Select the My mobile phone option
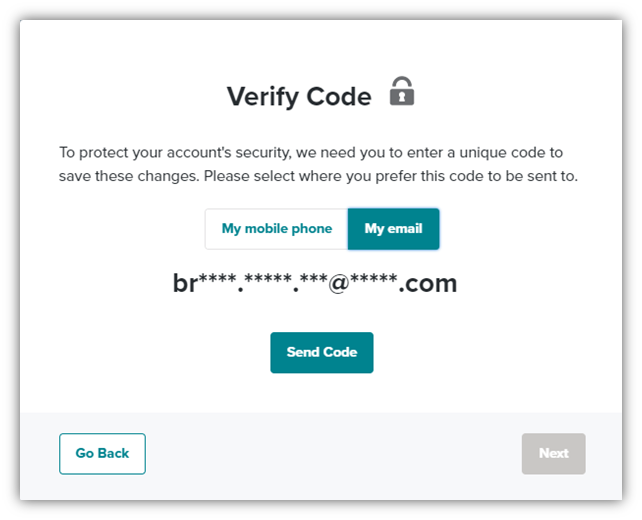 pos(277,229)
